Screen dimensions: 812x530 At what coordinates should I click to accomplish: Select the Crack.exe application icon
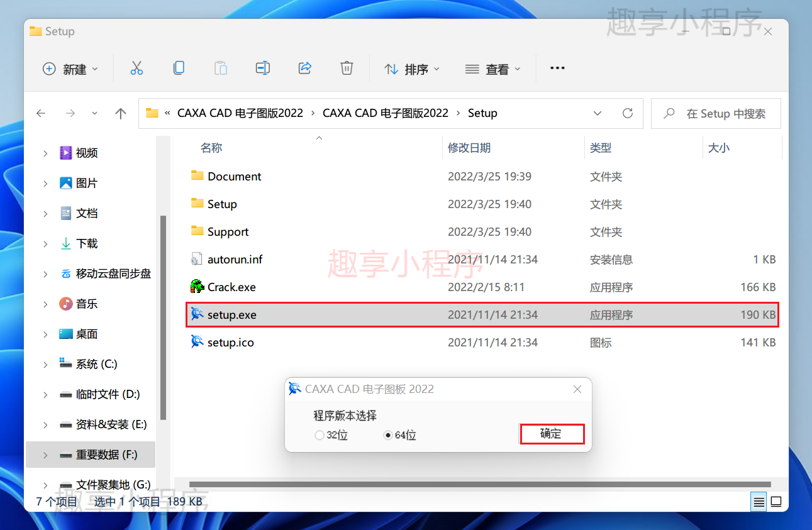[197, 287]
